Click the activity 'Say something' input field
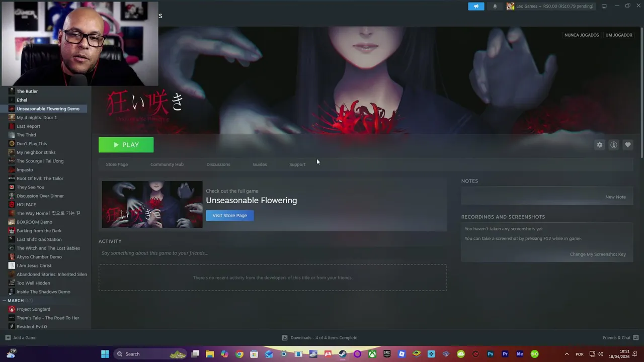The width and height of the screenshot is (644, 362). 273,253
